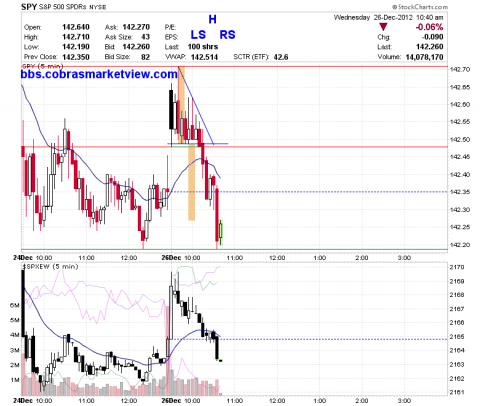Click the 2M volume axis label
The width and height of the screenshot is (480, 406).
[x=15, y=365]
